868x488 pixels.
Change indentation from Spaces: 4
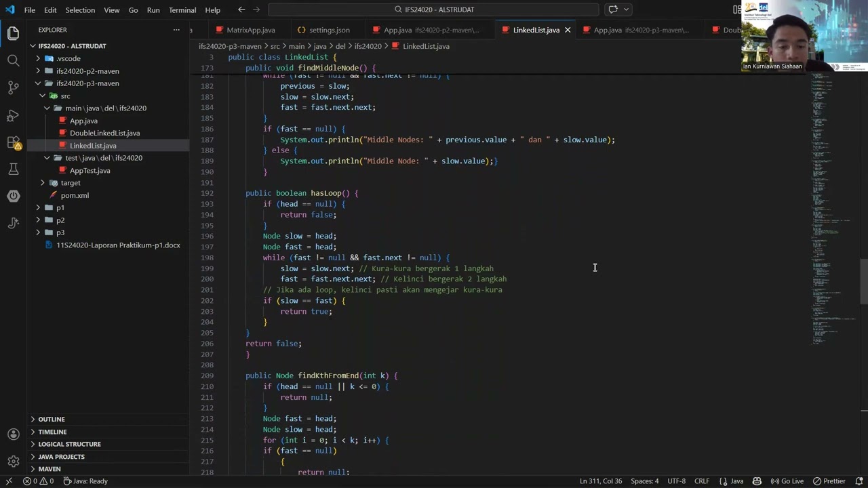tap(645, 481)
